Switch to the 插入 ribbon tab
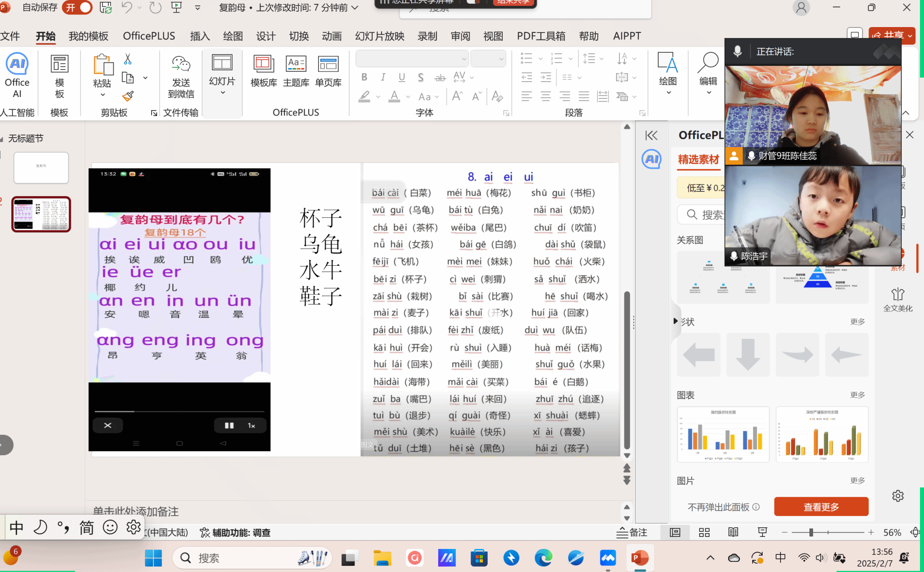 200,36
